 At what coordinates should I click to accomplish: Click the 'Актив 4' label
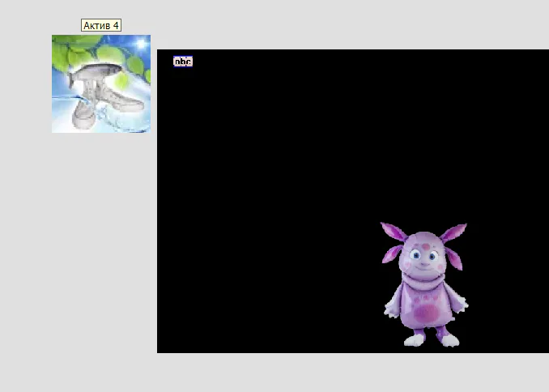(x=101, y=25)
